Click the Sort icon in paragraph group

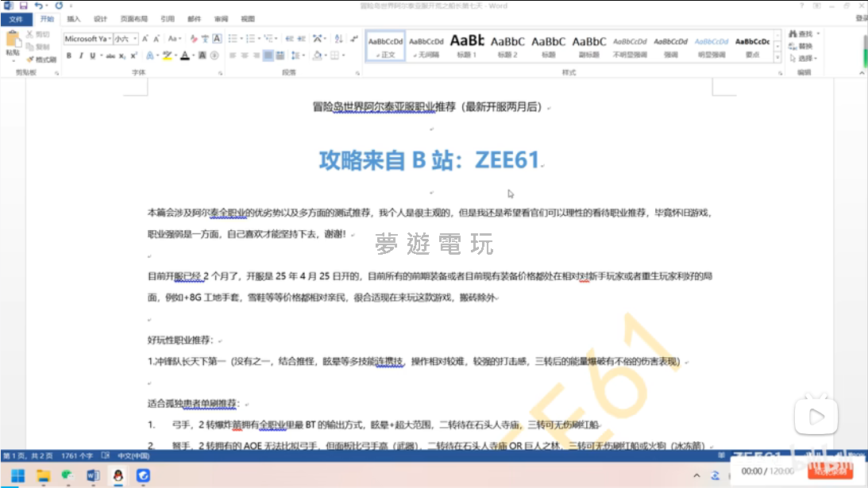339,38
